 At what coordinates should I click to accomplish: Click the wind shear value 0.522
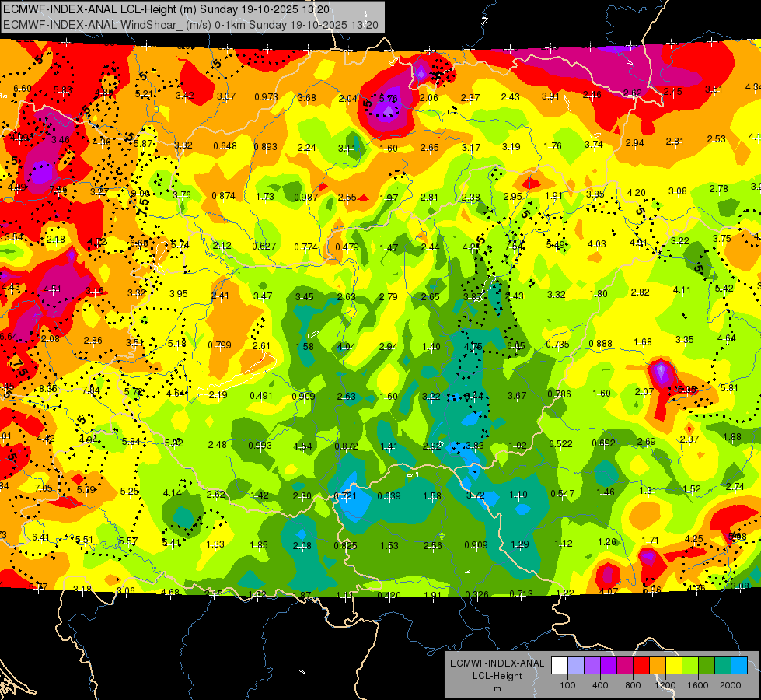pos(560,444)
